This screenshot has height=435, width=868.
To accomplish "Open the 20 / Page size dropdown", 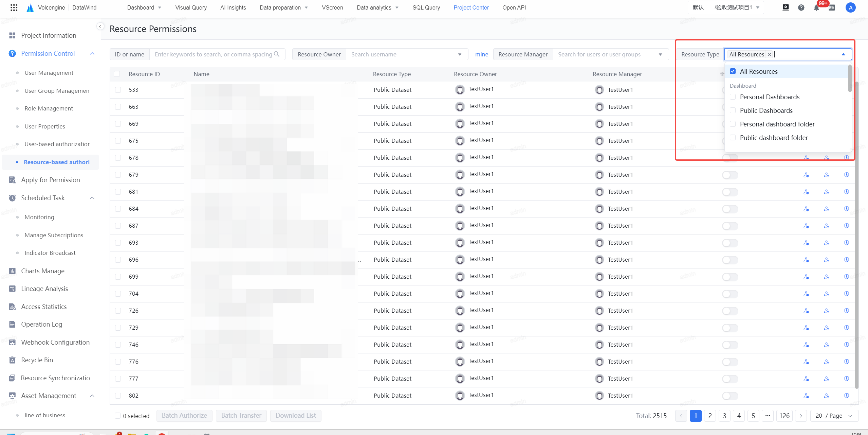I will pyautogui.click(x=834, y=416).
